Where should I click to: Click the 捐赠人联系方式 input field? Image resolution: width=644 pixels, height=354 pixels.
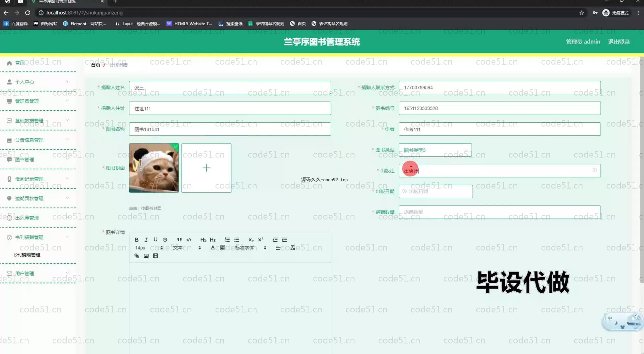(x=500, y=88)
